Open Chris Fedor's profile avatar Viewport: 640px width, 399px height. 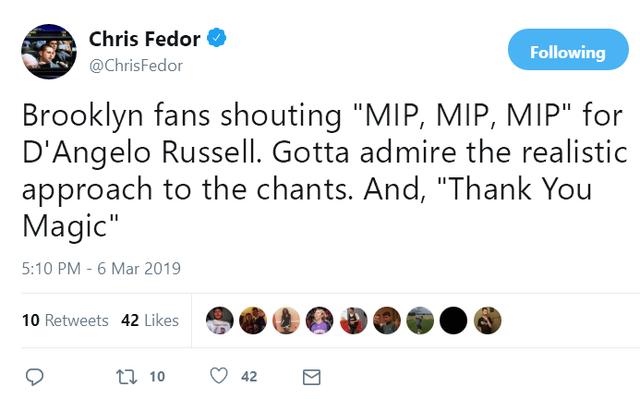pos(49,51)
